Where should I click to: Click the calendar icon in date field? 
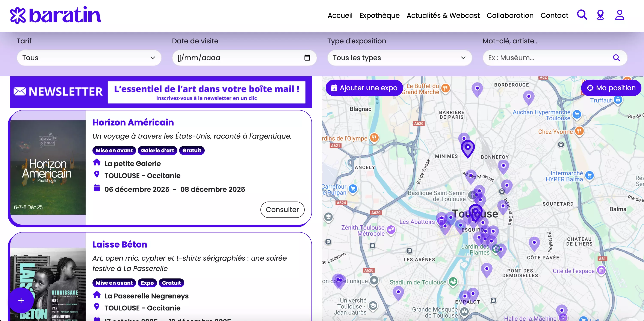click(307, 58)
